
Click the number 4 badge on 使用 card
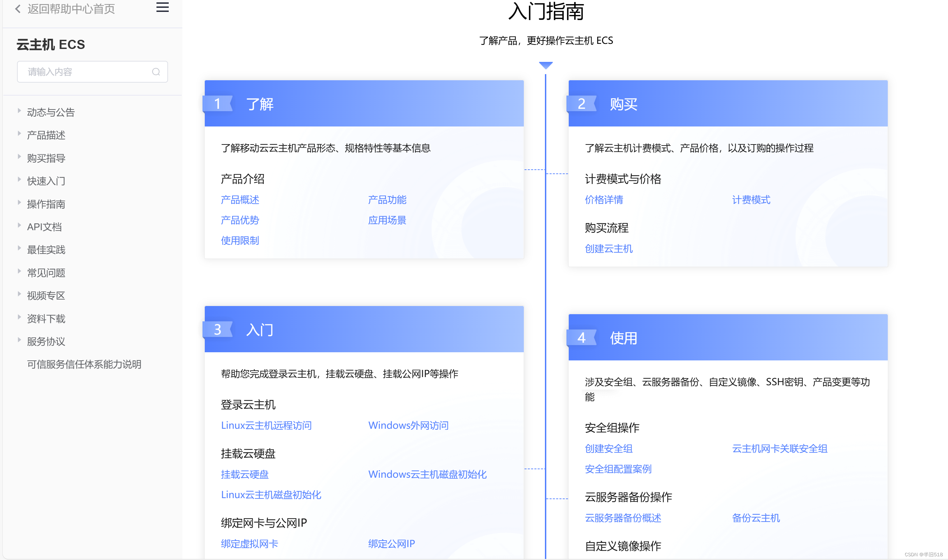(x=581, y=337)
